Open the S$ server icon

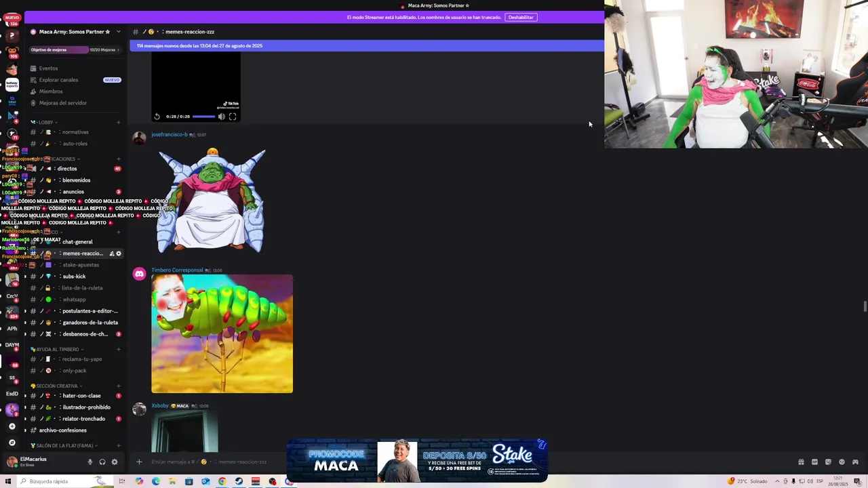(x=12, y=378)
